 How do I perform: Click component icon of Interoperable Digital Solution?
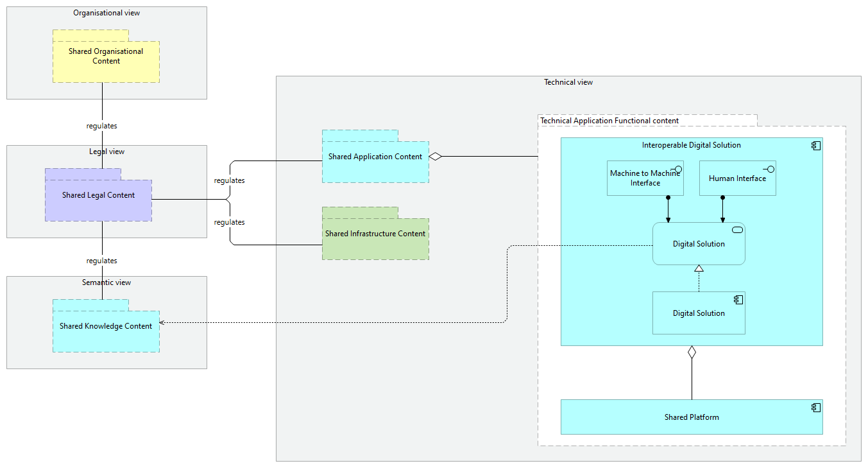[x=816, y=146]
